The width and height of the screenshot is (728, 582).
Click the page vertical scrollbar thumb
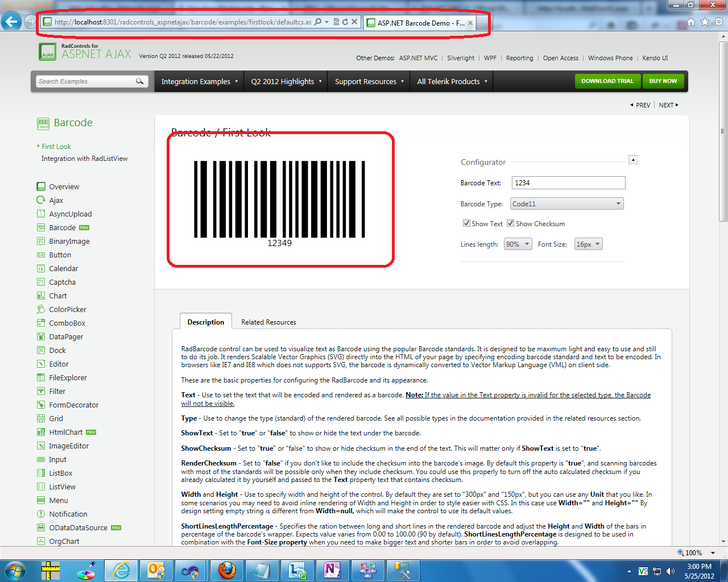(x=723, y=132)
